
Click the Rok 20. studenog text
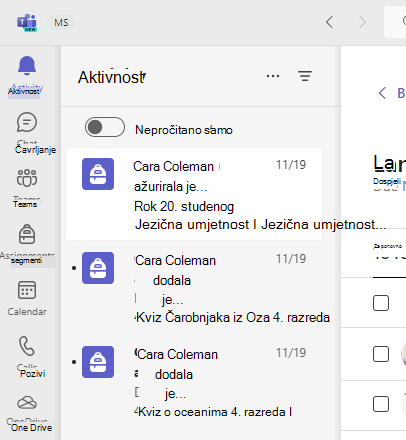(184, 207)
